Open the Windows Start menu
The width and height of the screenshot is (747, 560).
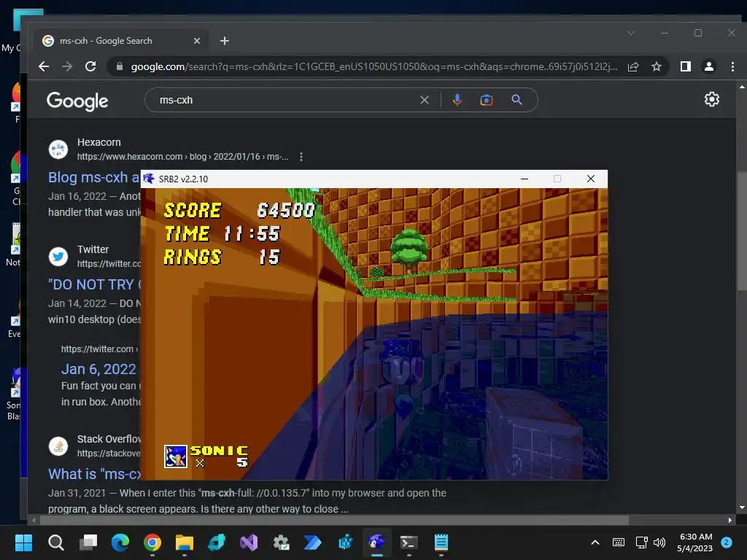pos(23,542)
